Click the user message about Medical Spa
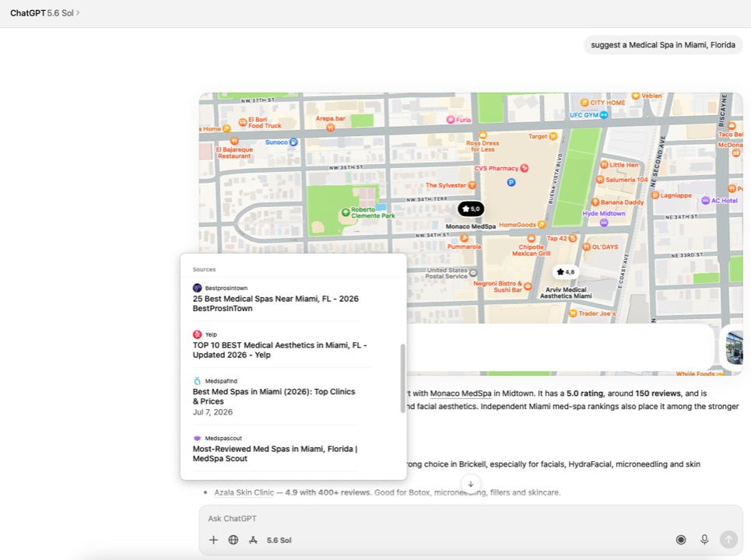The height and width of the screenshot is (560, 751). click(663, 45)
